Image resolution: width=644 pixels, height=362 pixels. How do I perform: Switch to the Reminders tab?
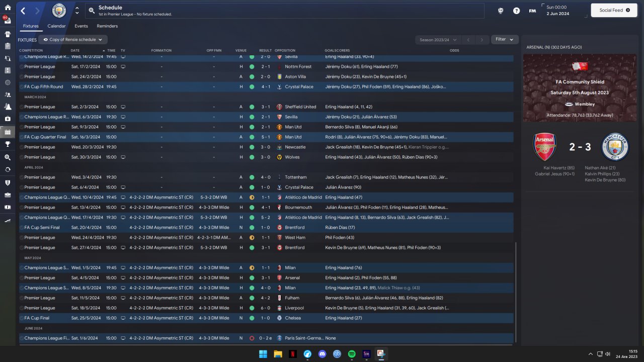click(x=107, y=26)
